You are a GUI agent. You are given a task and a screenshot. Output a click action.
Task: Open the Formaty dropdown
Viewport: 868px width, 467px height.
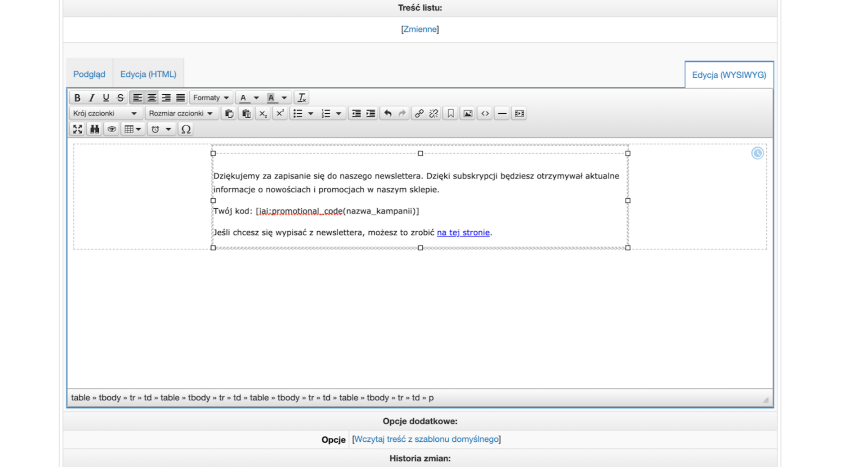tap(211, 98)
